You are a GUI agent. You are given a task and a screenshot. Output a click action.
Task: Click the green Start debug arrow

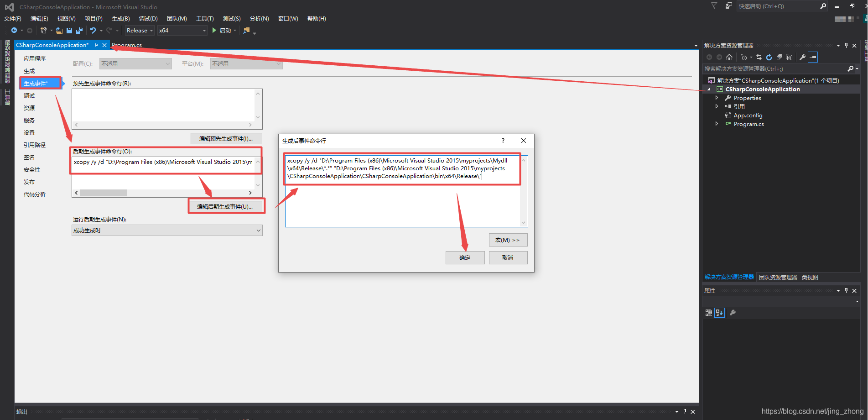pos(214,31)
